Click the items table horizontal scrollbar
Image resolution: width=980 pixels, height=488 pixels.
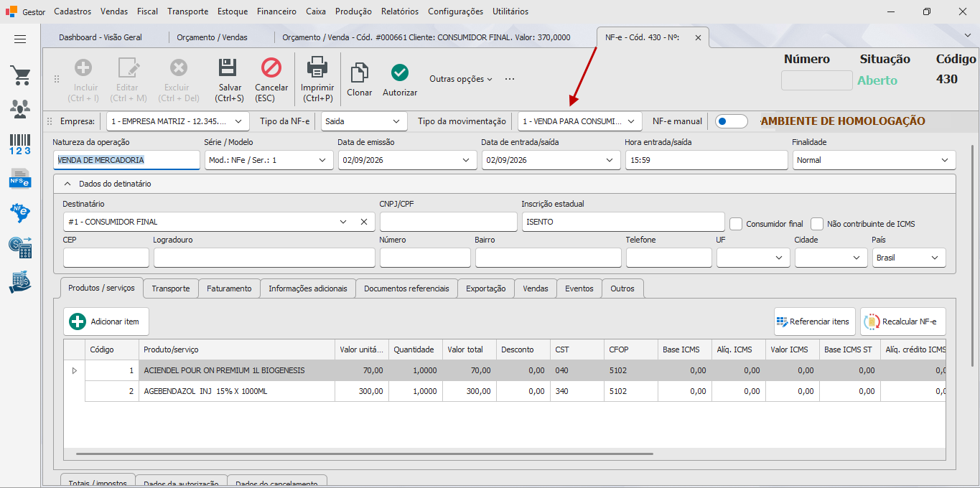[x=364, y=454]
